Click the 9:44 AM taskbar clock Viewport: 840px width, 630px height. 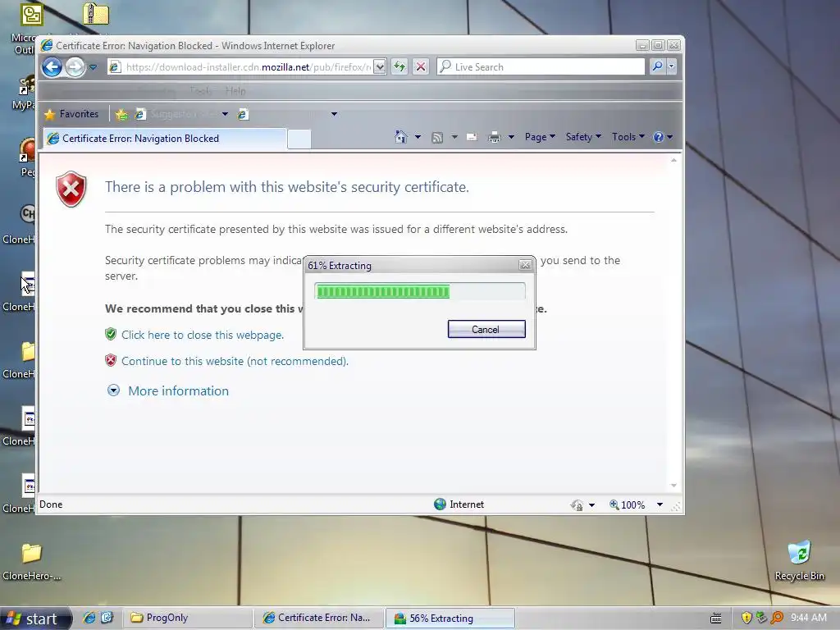[808, 618]
